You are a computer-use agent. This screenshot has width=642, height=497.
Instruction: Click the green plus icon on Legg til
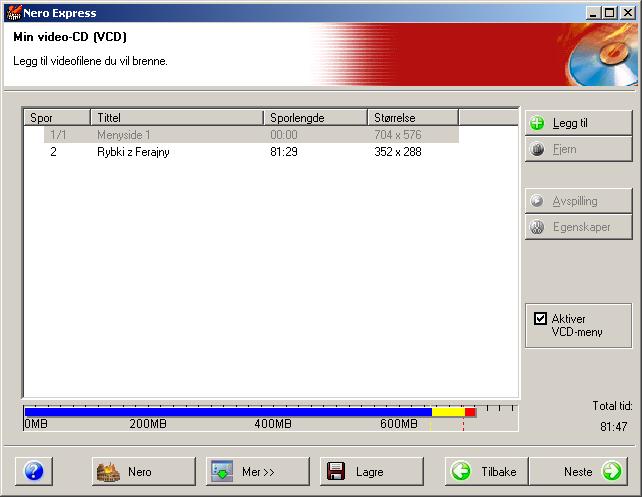[537, 123]
